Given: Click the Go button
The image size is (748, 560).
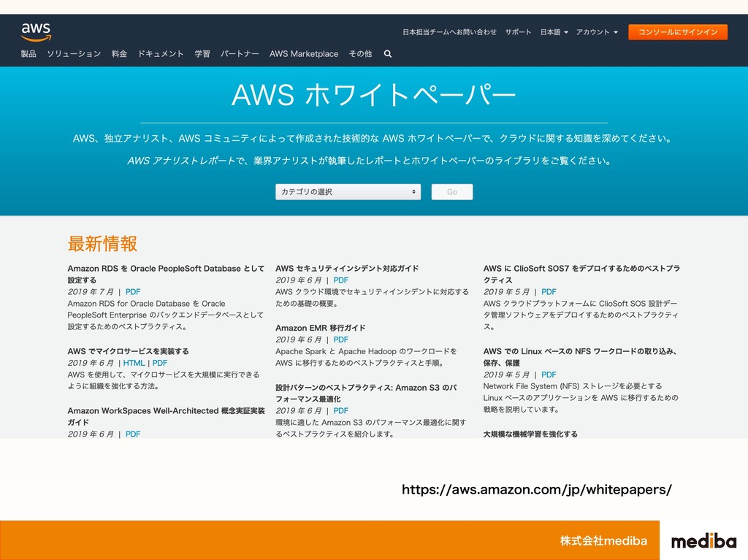Looking at the screenshot, I should pos(452,192).
